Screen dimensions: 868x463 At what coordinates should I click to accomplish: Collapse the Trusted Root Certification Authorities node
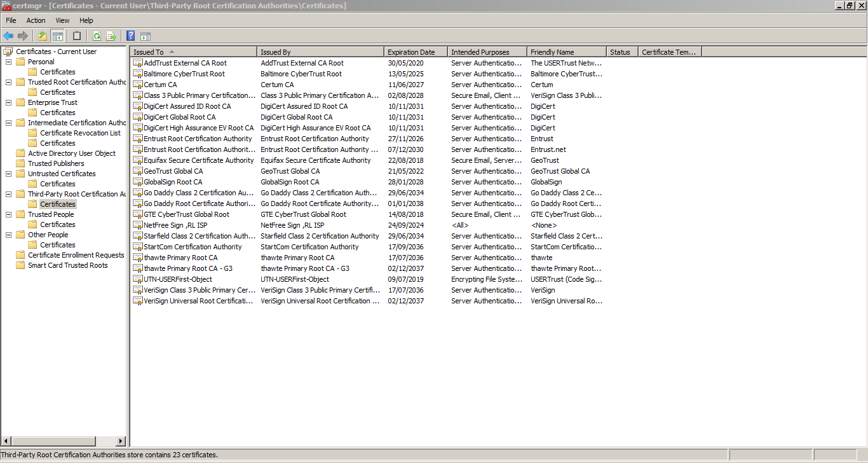click(8, 82)
